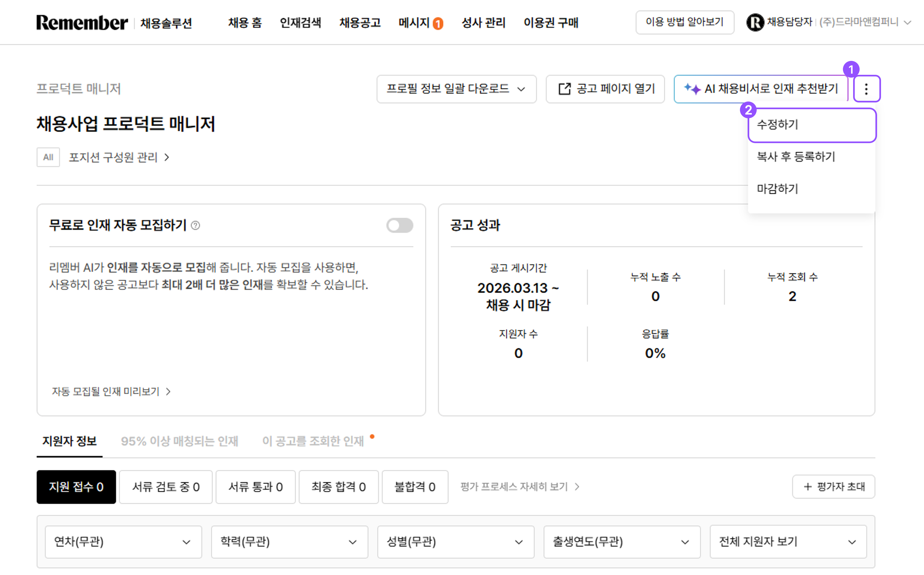Open the kebab (⋮) overflow menu
Screen dimensions: 924x575
click(x=867, y=89)
